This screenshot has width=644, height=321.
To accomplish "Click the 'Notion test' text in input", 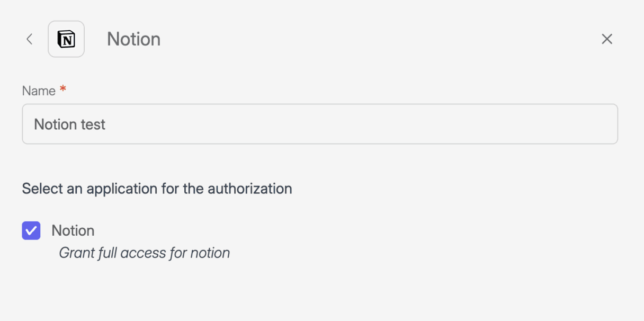I will click(x=70, y=124).
